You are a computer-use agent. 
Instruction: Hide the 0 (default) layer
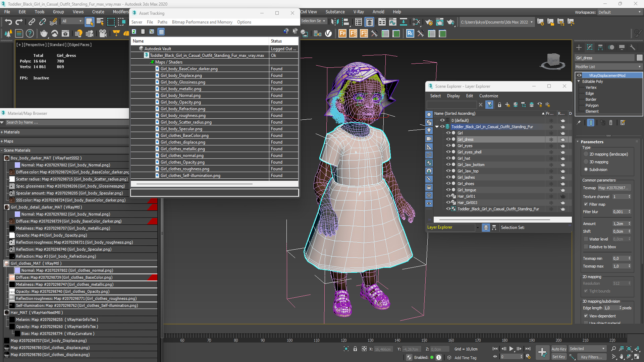[442, 120]
